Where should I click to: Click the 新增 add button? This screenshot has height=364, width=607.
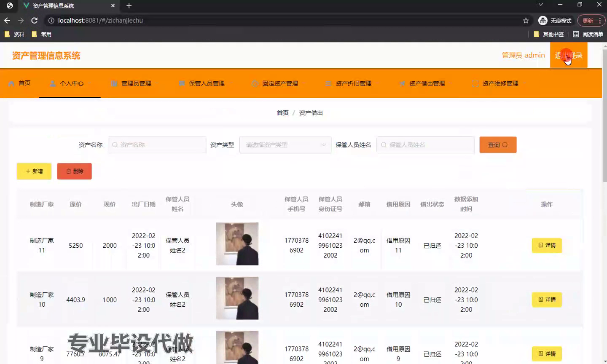(34, 171)
